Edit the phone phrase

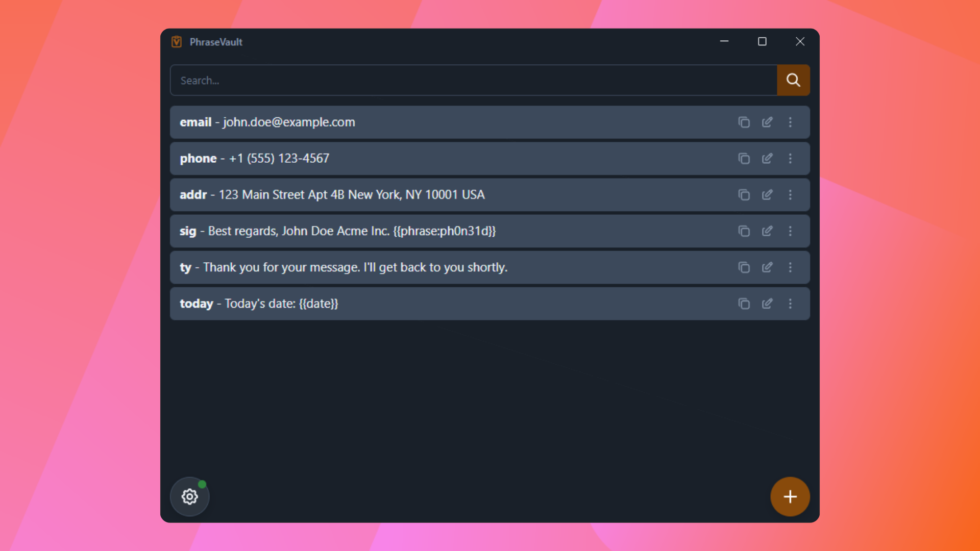pyautogui.click(x=767, y=158)
